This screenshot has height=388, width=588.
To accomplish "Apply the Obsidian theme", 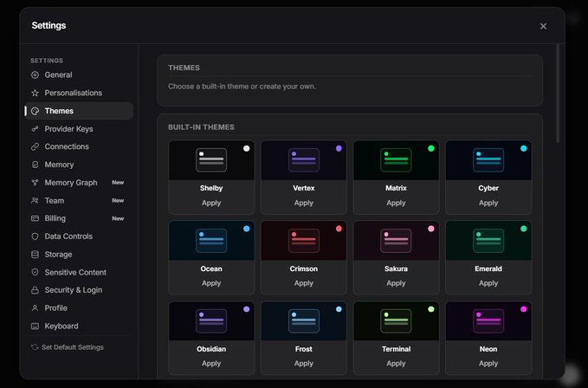I will [211, 363].
